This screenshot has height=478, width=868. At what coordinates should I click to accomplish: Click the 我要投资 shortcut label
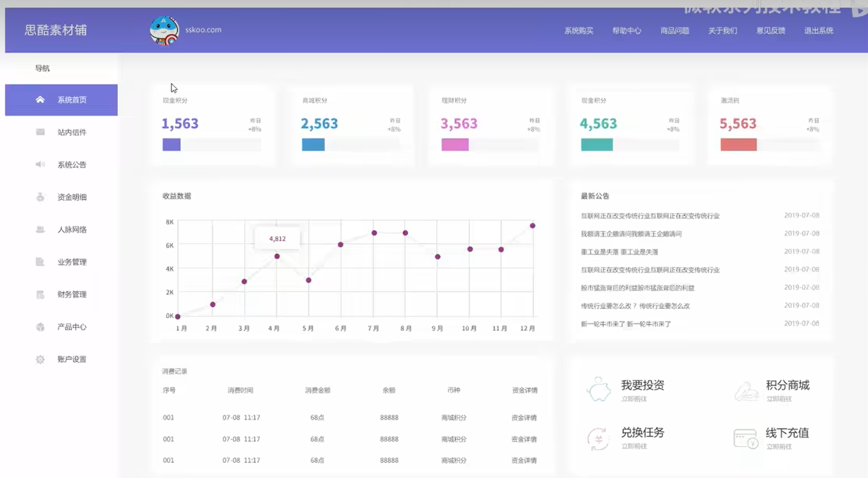tap(643, 385)
